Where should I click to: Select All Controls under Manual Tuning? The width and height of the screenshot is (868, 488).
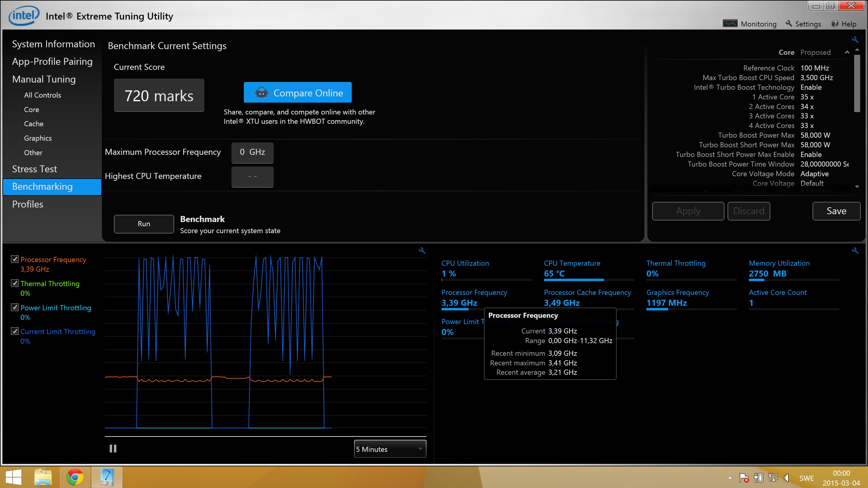click(42, 95)
